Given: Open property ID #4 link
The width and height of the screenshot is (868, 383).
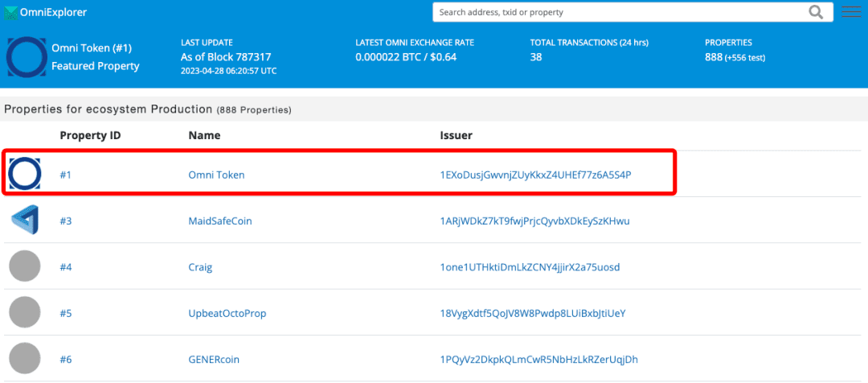Looking at the screenshot, I should pos(66,267).
